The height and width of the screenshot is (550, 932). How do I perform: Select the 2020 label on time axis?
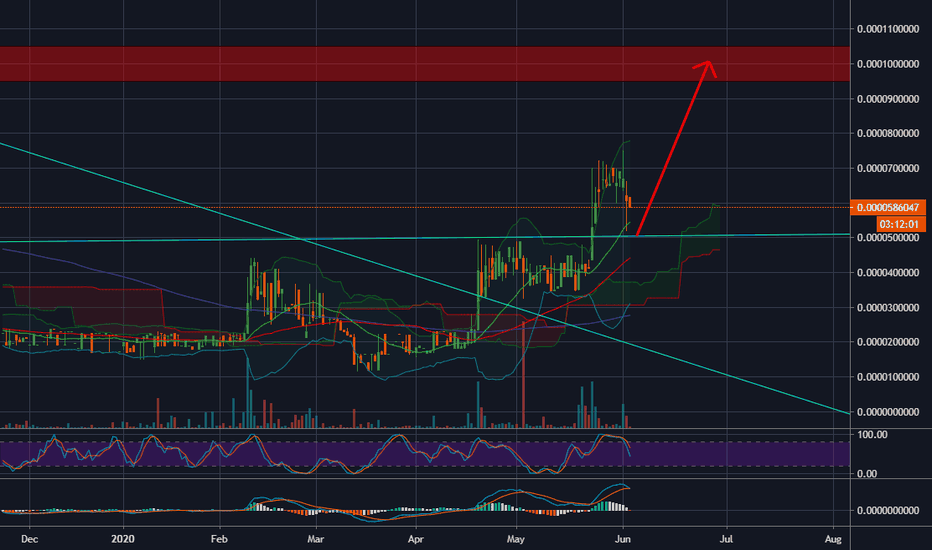123,539
